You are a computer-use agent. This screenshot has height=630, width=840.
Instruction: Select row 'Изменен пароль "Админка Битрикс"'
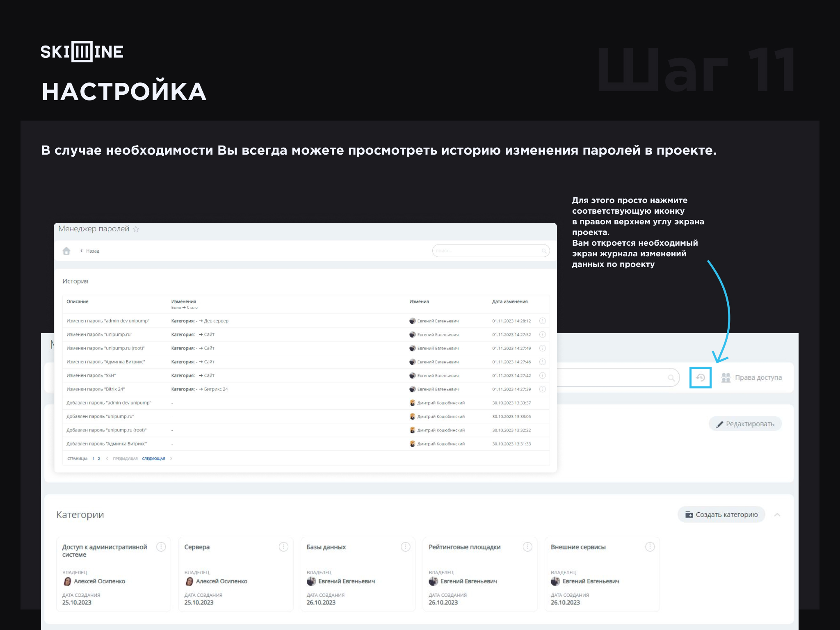pos(306,362)
